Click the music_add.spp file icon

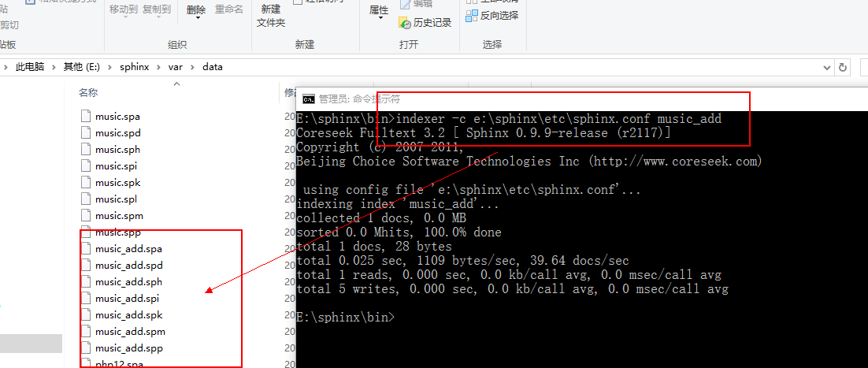pyautogui.click(x=86, y=348)
